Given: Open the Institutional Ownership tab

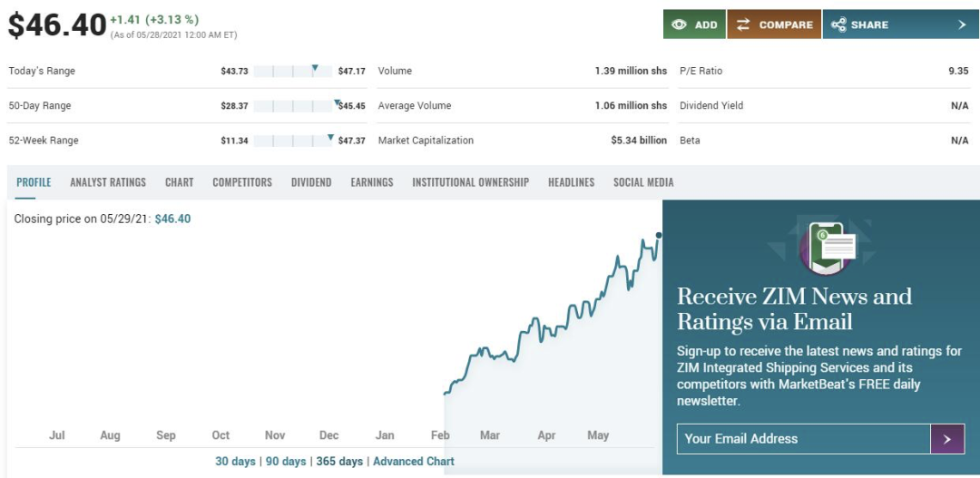Looking at the screenshot, I should [470, 182].
